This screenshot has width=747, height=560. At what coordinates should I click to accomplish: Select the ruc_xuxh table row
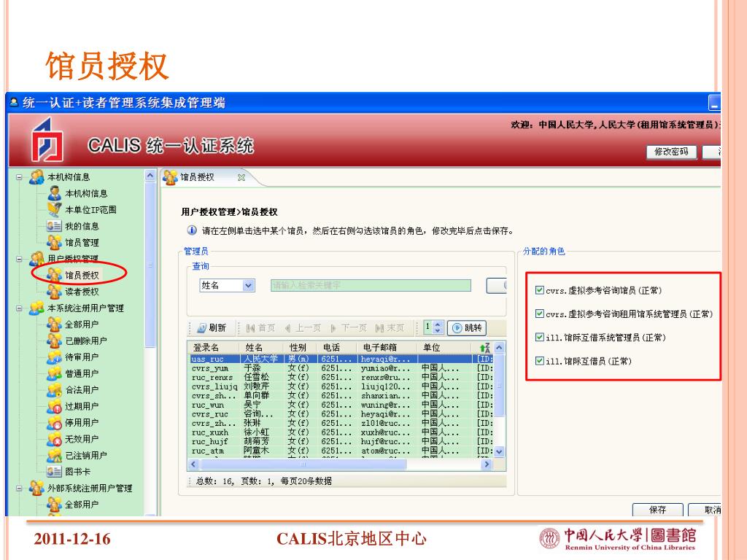[x=341, y=432]
